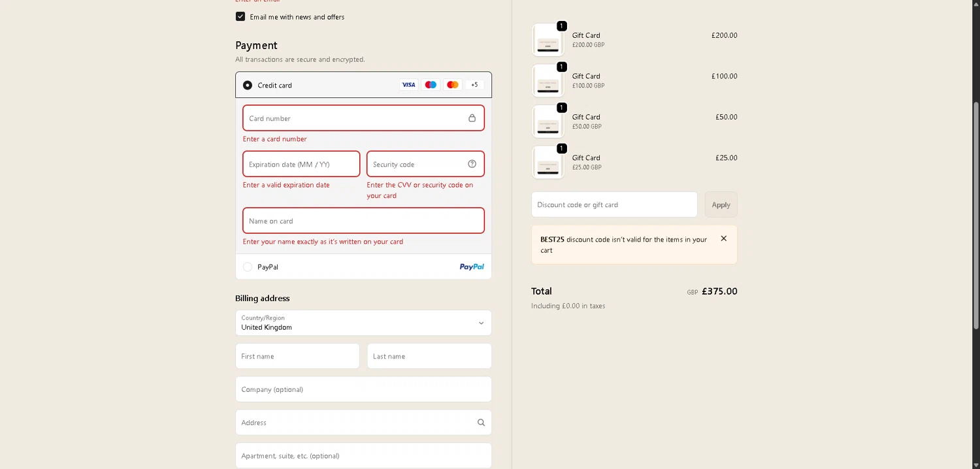Focus the Company (optional) field
Viewport: 980px width, 469px height.
coord(363,389)
